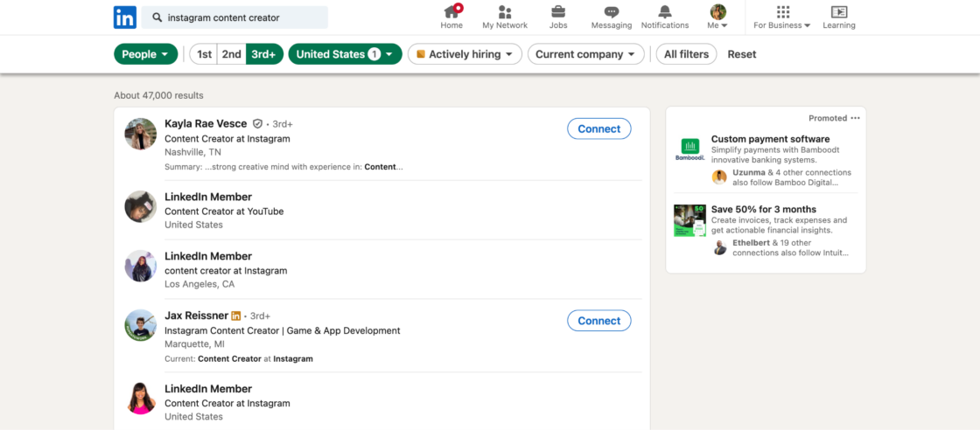Toggle the 3rd+ connections filter
980x430 pixels.
click(x=263, y=54)
